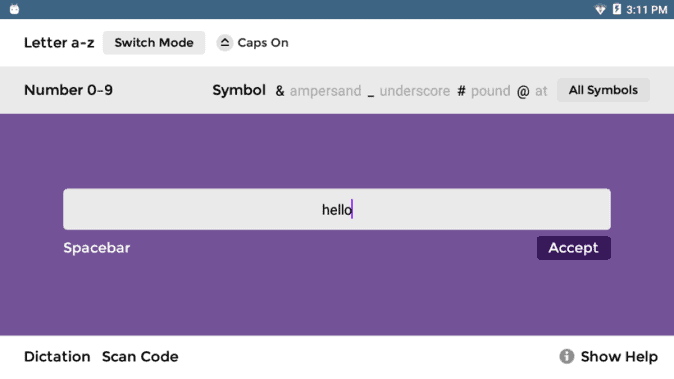Click the Switch Mode button

pyautogui.click(x=154, y=43)
